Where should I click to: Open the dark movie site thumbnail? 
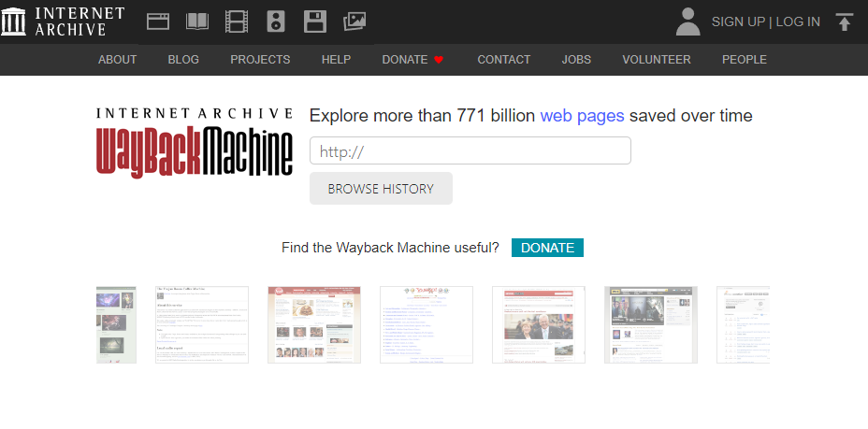coord(651,324)
